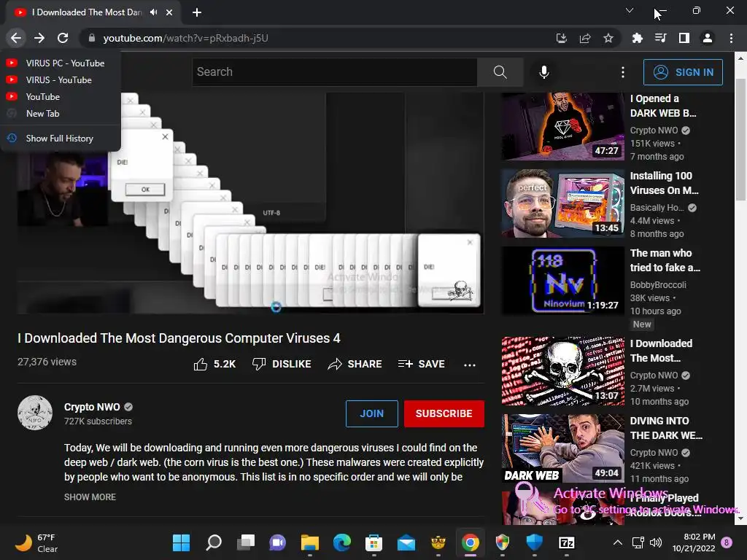Open more actions ellipsis below video
Image resolution: width=747 pixels, height=560 pixels.
[470, 365]
